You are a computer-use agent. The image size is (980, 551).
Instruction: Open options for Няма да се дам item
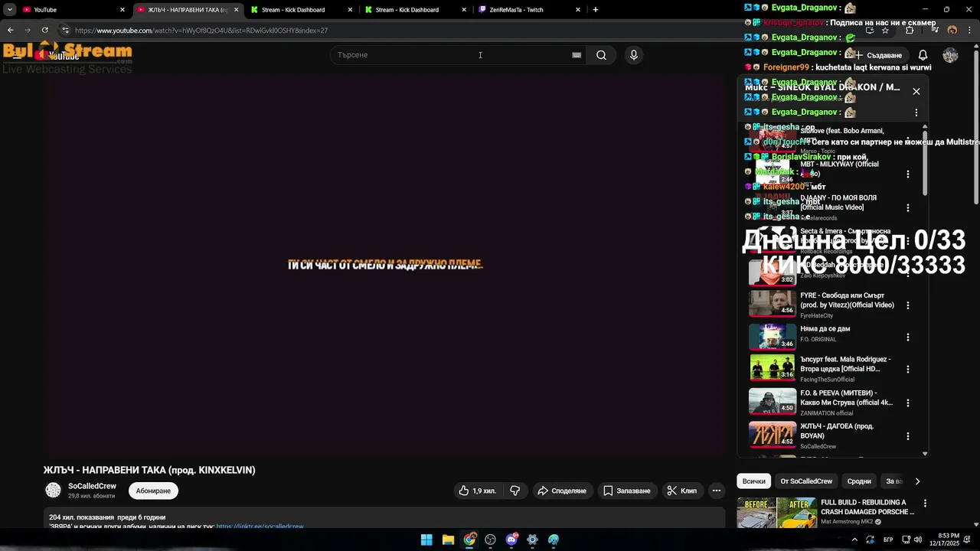coord(908,337)
